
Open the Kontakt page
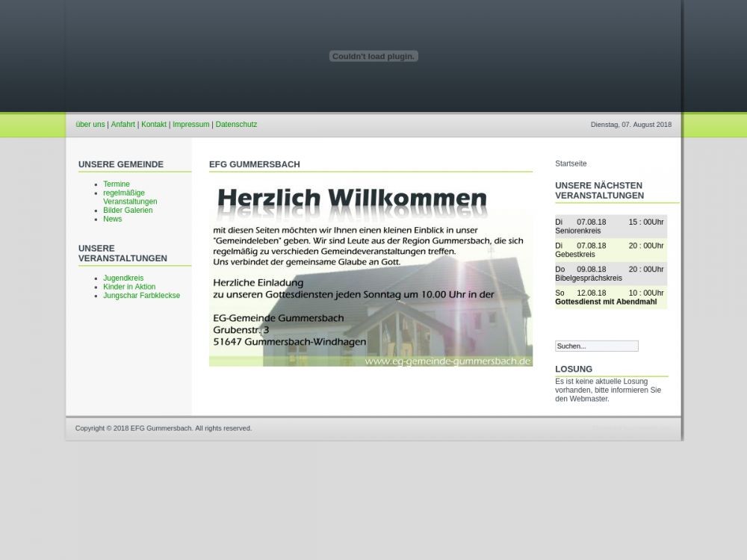pos(154,125)
